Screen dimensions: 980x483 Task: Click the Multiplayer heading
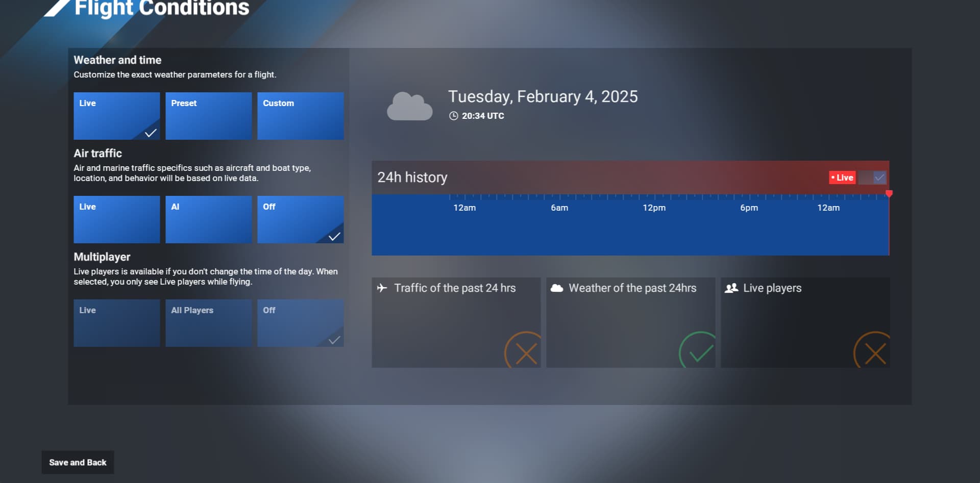(x=102, y=257)
